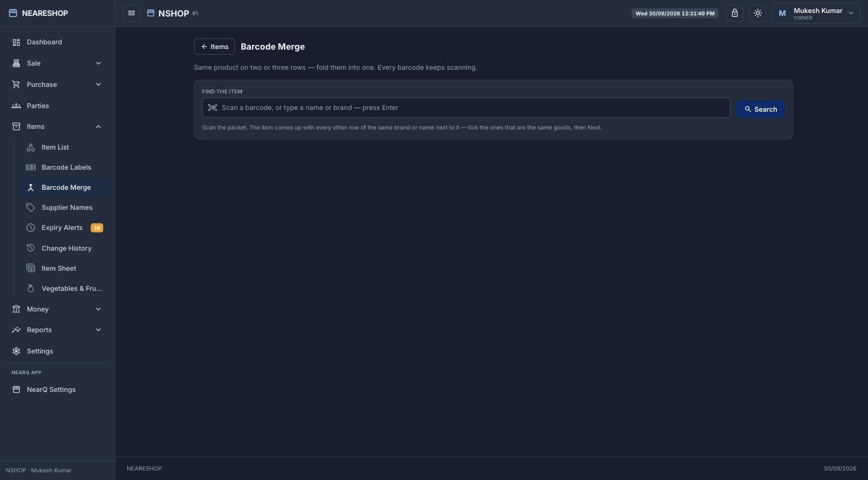868x480 pixels.
Task: Click the footer date 30/09/2026
Action: [x=840, y=468]
